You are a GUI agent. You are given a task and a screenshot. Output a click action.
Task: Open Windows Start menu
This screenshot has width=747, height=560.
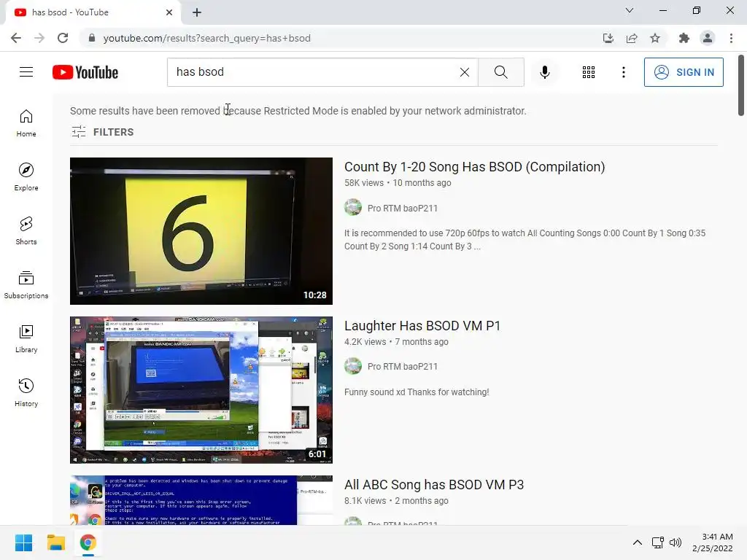[x=23, y=542]
